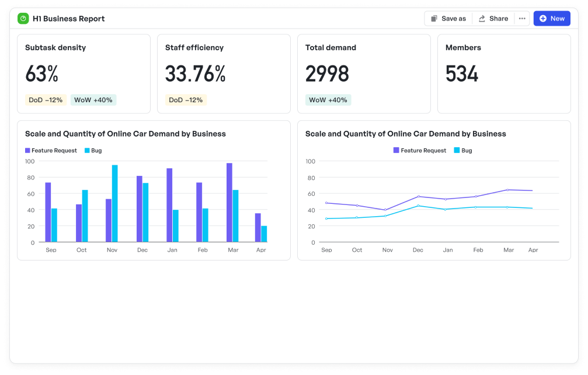Click the DoD −12% badge under Staff efficiency
The image size is (588, 375).
186,100
